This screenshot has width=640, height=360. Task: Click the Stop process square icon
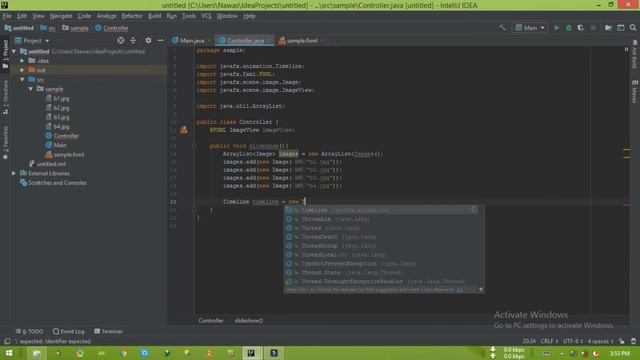(593, 28)
